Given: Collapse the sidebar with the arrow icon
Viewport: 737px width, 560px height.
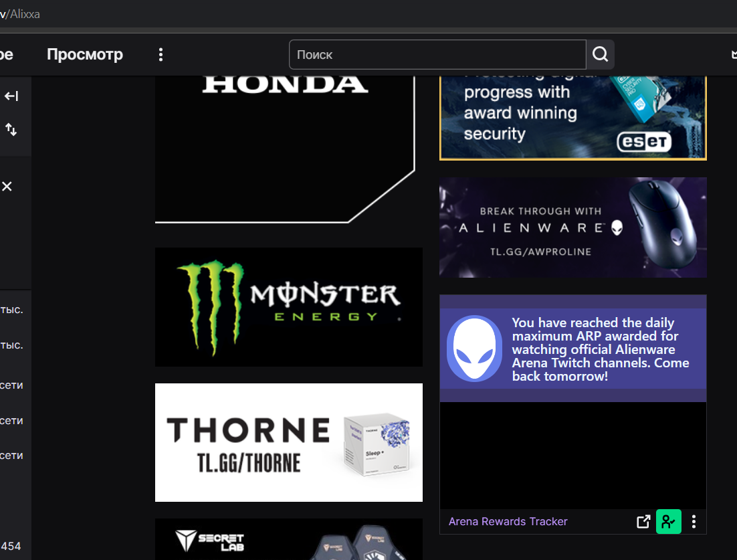Looking at the screenshot, I should [x=11, y=96].
